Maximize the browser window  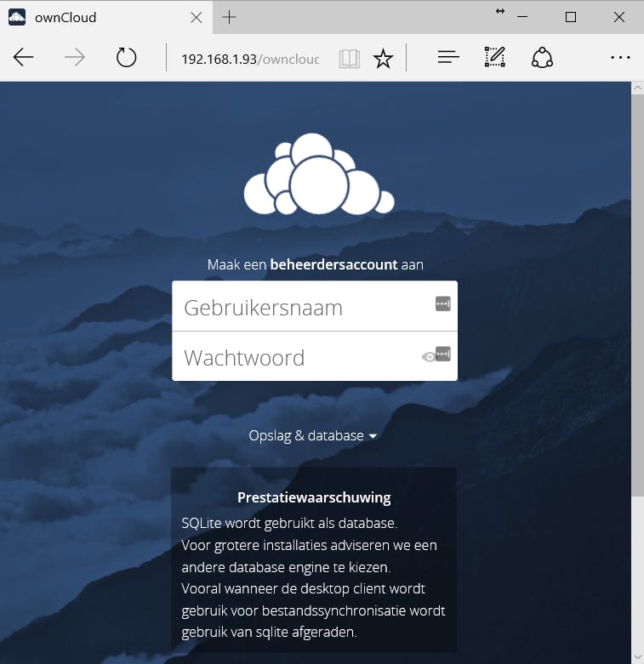571,17
